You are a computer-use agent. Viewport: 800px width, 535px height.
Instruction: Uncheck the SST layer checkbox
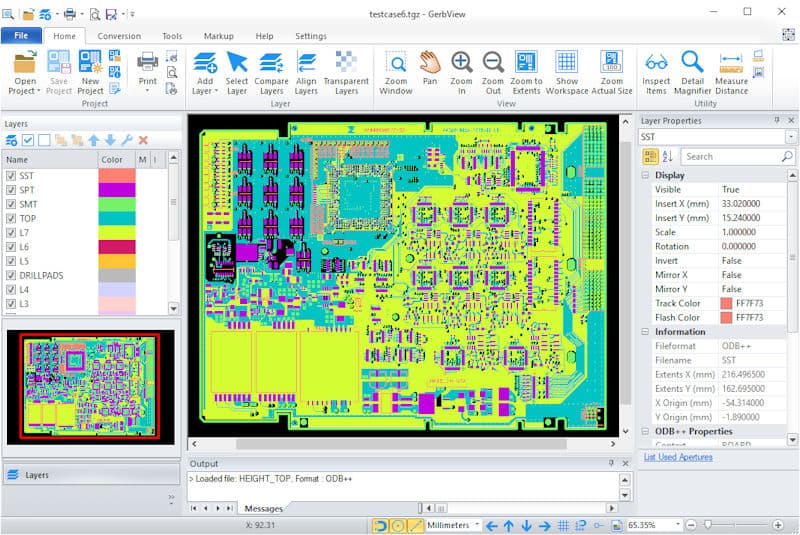point(11,175)
